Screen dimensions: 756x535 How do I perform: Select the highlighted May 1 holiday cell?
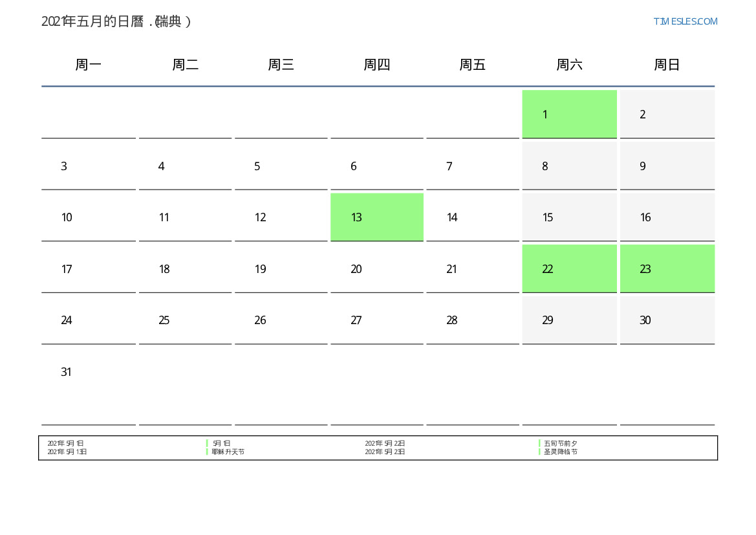point(569,115)
